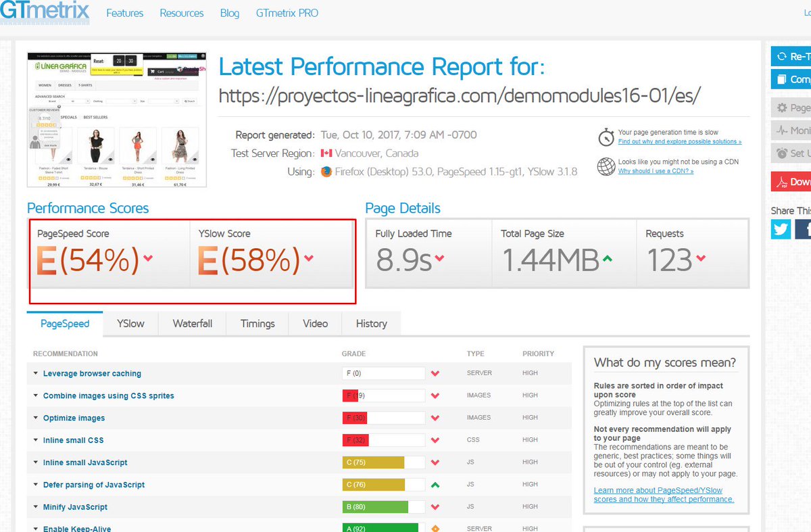Click red down arrow beside Leverage browser caching grade
Image resolution: width=811 pixels, height=532 pixels.
click(435, 374)
